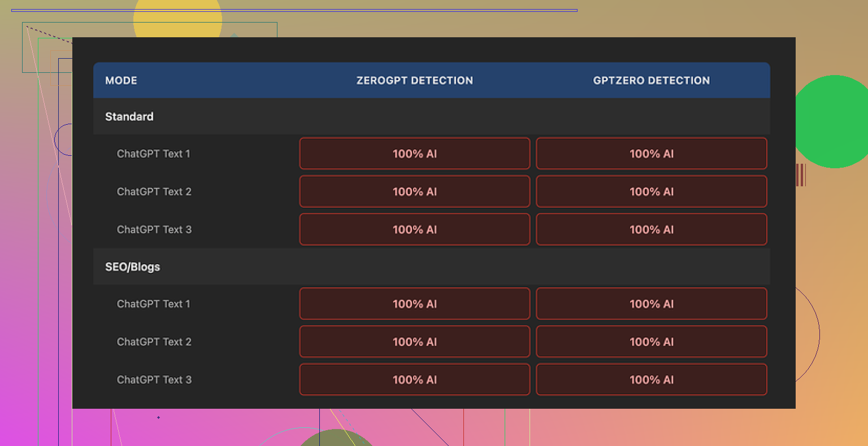Click ChatGPT Text 3 label under Standard
This screenshot has height=446, width=868.
point(154,230)
